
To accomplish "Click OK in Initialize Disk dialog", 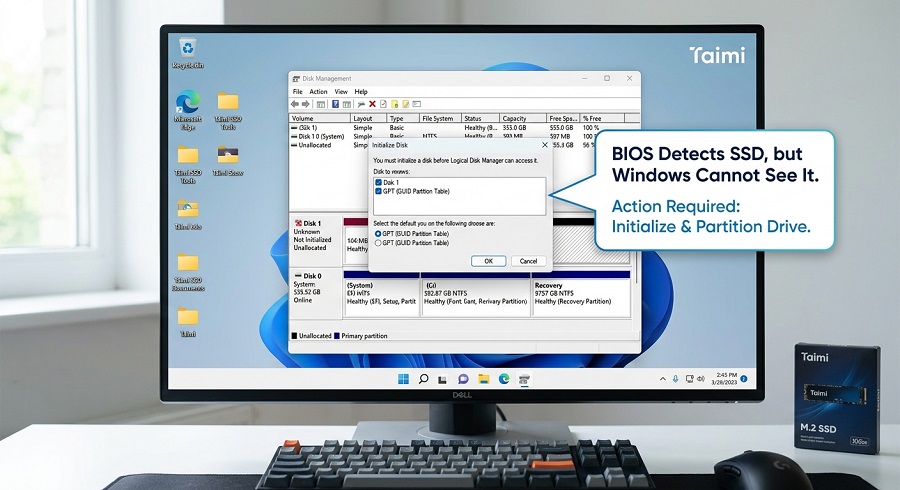I will click(488, 261).
